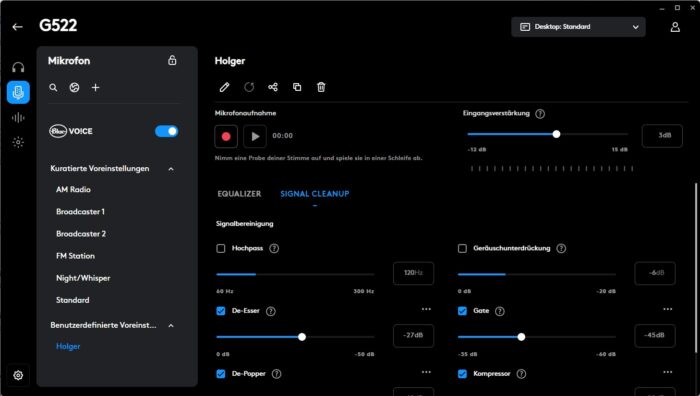Reset the Holger preset with the circular arrow

(249, 87)
